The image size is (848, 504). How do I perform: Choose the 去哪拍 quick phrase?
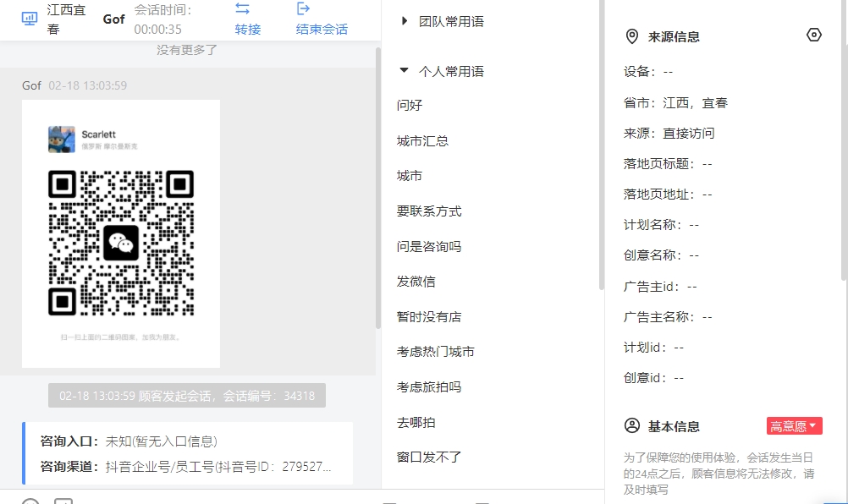click(x=416, y=423)
